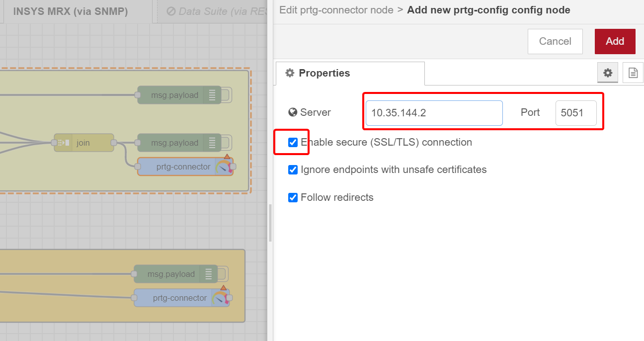Toggle the top msg.payload debug node output button
The image size is (644, 341).
[x=227, y=95]
